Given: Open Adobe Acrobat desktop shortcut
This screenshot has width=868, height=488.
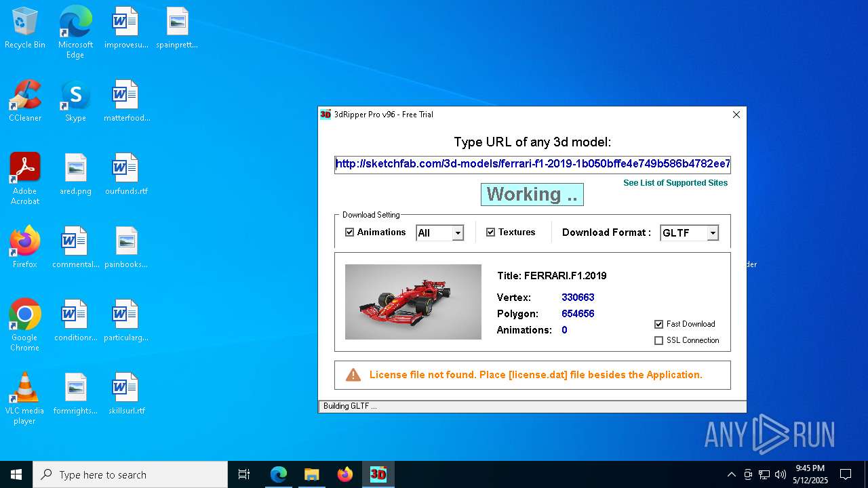Looking at the screenshot, I should point(25,179).
